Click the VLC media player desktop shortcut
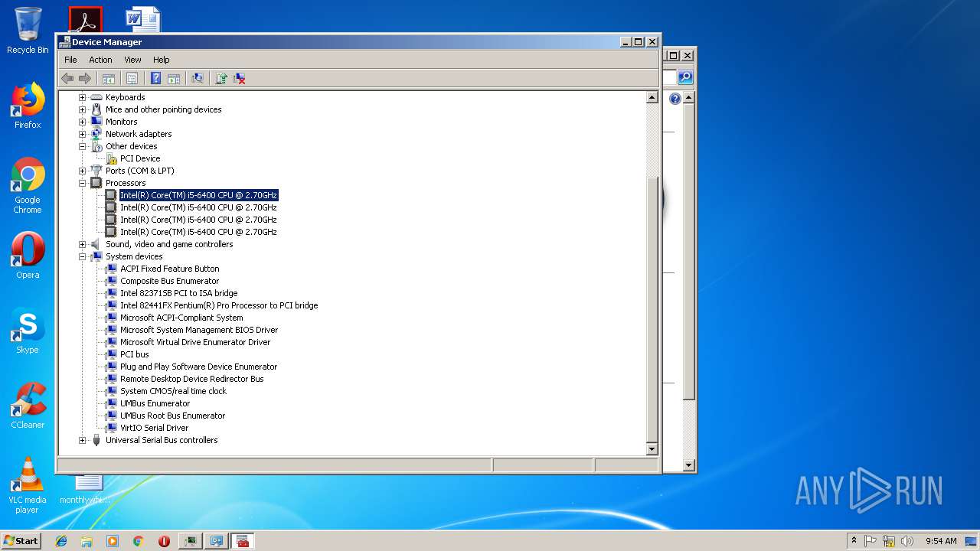The height and width of the screenshot is (551, 980). (28, 485)
